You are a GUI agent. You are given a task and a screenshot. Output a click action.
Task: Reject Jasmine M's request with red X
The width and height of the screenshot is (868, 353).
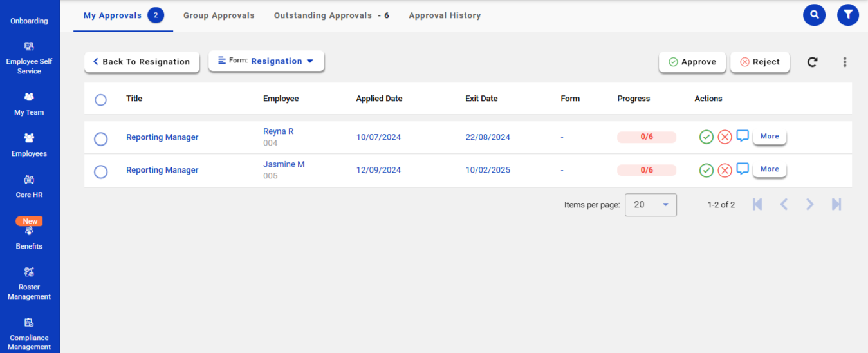725,170
